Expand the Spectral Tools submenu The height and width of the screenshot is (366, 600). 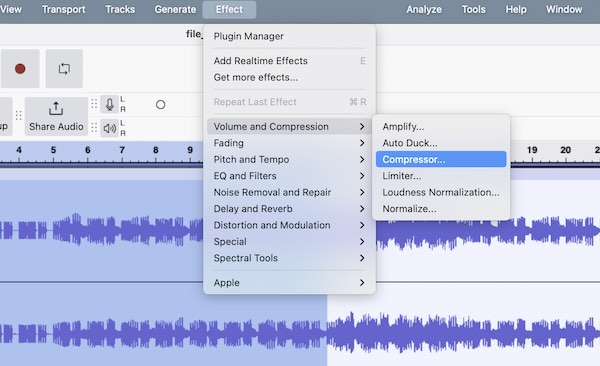point(289,258)
